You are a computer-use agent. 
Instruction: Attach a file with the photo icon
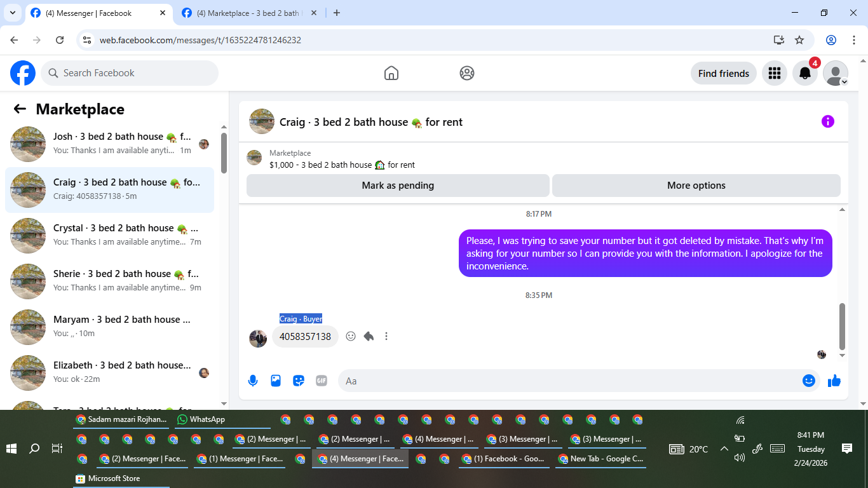[276, 381]
